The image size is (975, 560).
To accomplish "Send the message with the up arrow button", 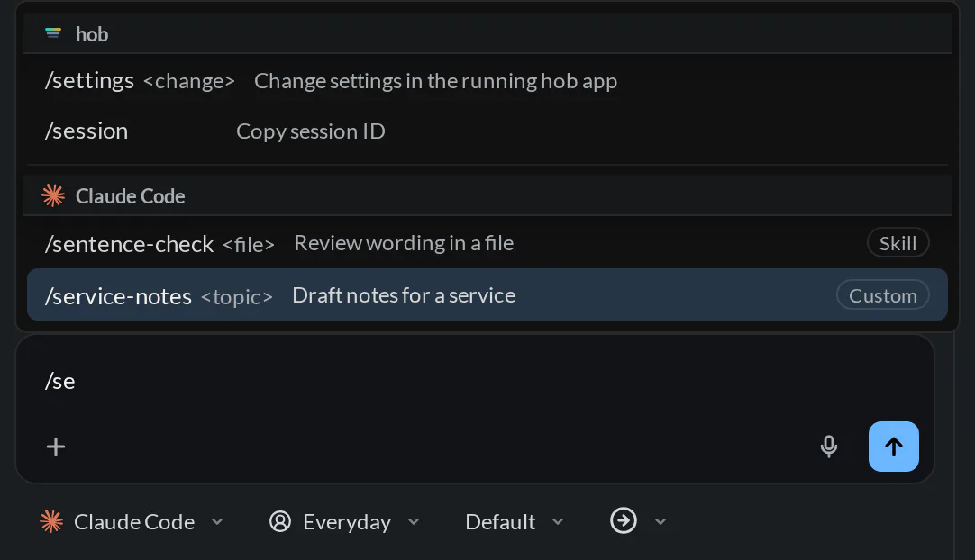I will tap(894, 447).
